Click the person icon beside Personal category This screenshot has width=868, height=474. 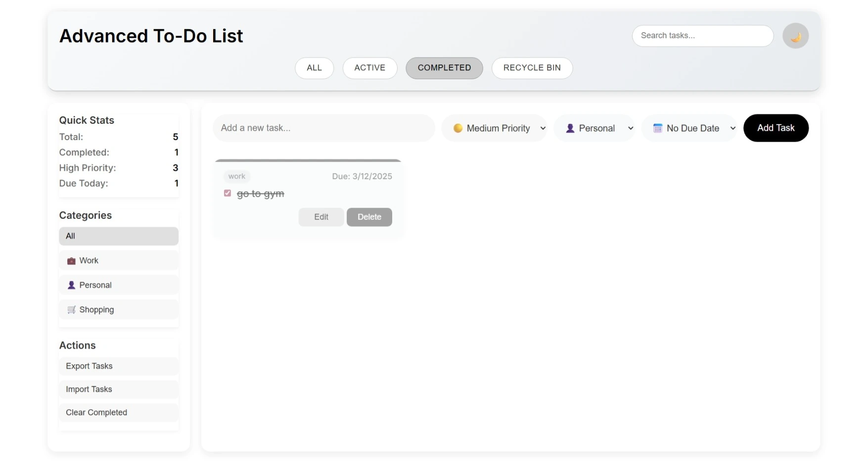71,285
